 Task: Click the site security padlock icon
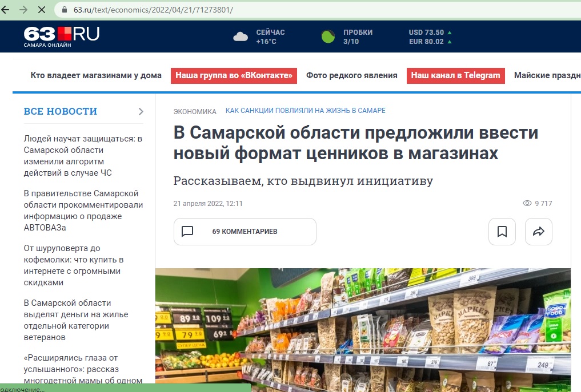click(64, 10)
